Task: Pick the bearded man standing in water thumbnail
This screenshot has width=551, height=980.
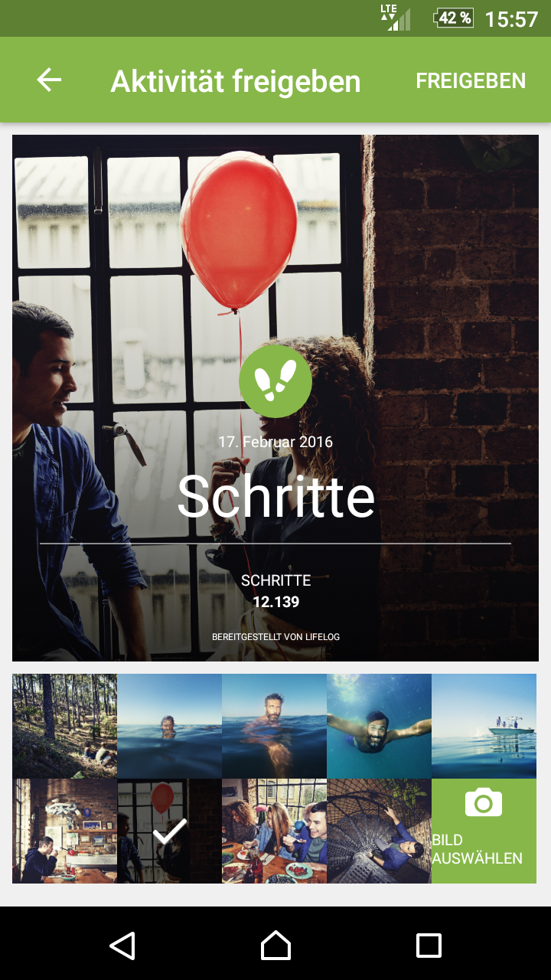Action: [x=274, y=726]
